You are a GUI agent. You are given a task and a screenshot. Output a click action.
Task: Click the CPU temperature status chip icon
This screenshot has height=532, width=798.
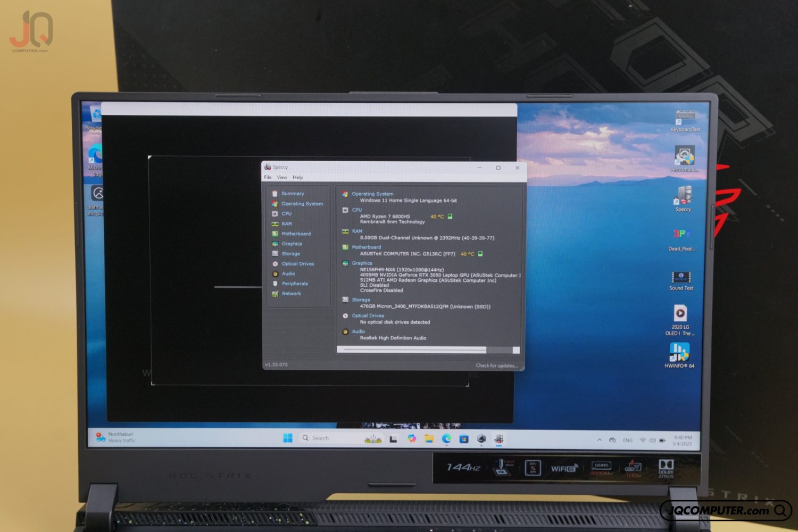coord(450,217)
